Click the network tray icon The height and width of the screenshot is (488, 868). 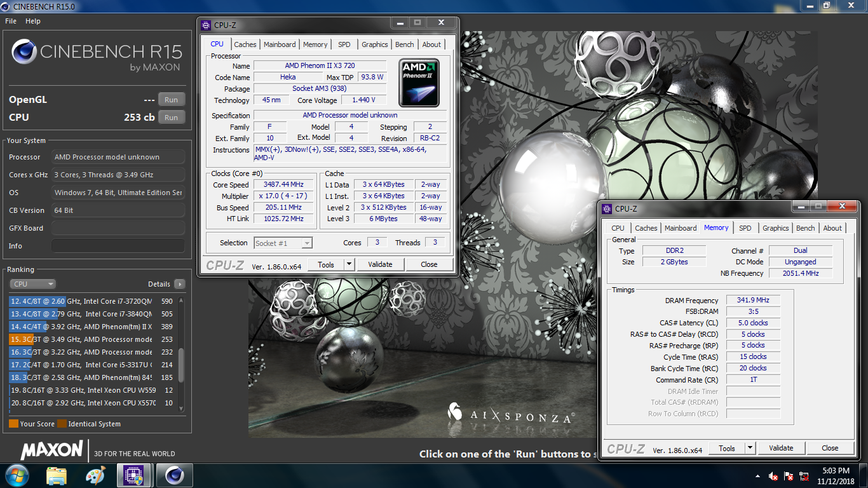[804, 476]
